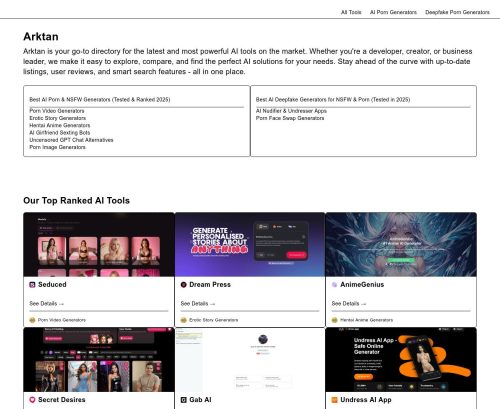Click the Secret Desires heart icon
This screenshot has height=409, width=500.
[x=32, y=400]
